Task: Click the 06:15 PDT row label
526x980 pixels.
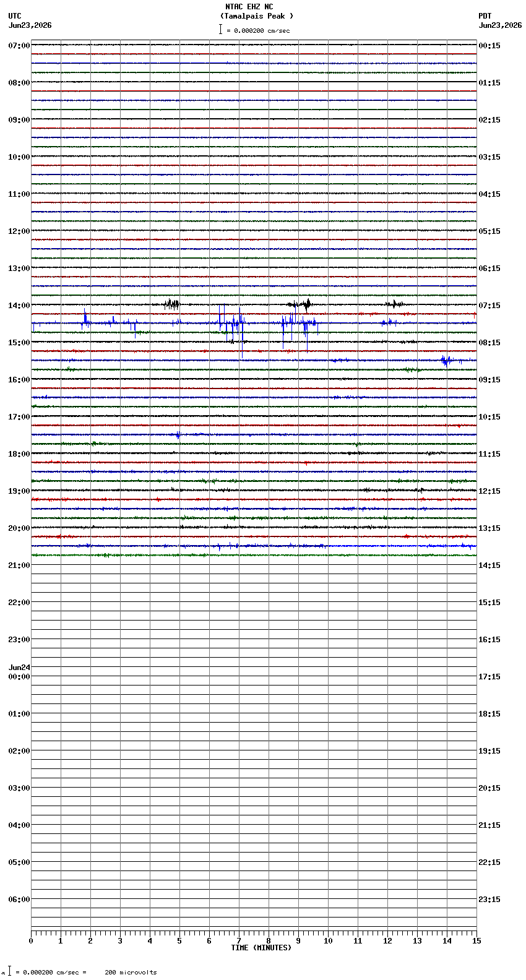Action: click(x=489, y=269)
